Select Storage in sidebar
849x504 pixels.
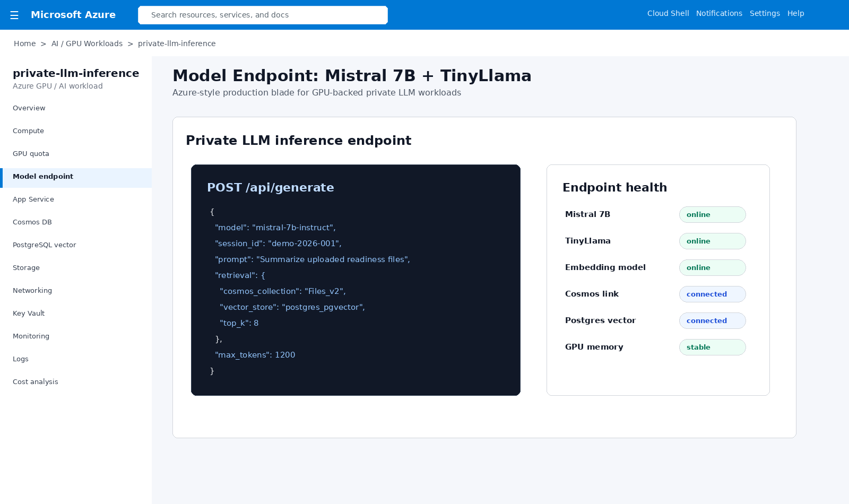pyautogui.click(x=76, y=268)
